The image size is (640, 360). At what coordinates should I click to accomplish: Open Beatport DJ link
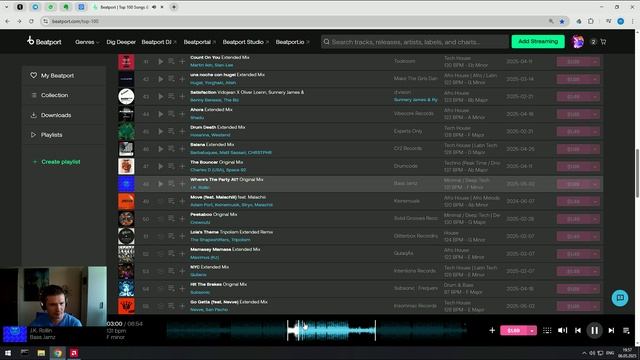pyautogui.click(x=159, y=42)
